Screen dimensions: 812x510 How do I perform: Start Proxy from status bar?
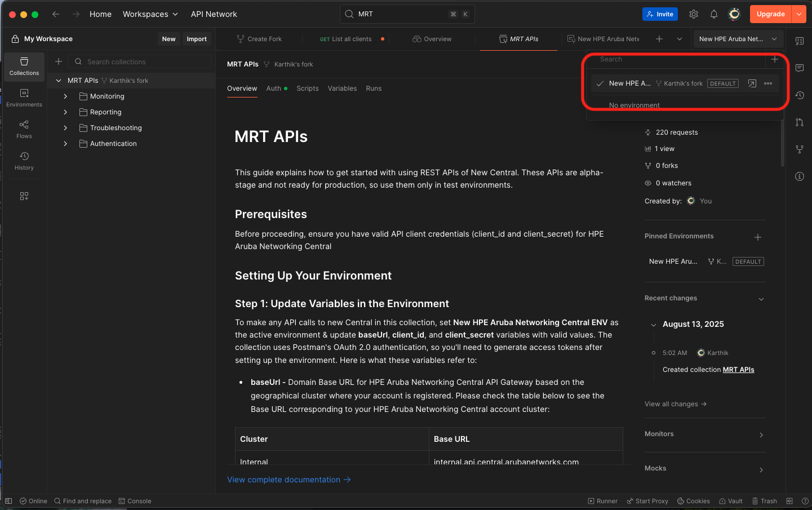647,501
